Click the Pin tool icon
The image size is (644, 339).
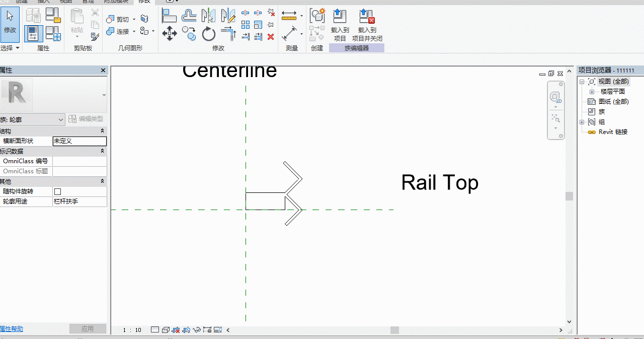tap(271, 25)
